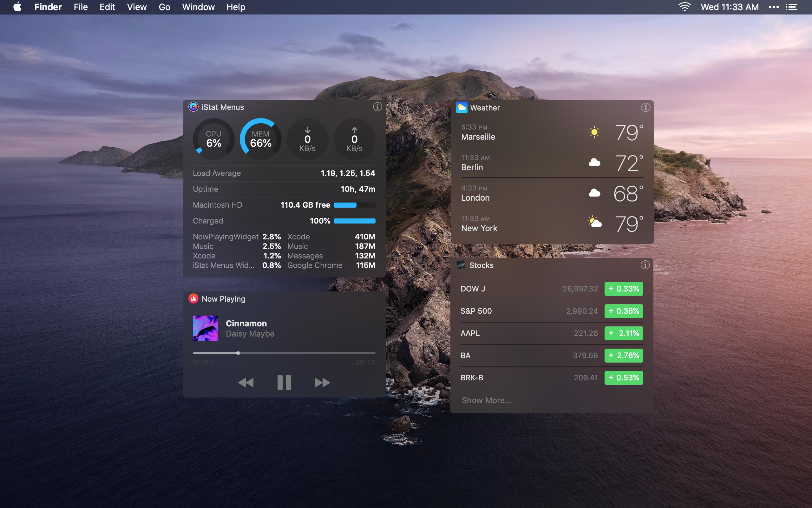Click the sunny icon for Marseille
This screenshot has width=812, height=508.
click(x=594, y=132)
